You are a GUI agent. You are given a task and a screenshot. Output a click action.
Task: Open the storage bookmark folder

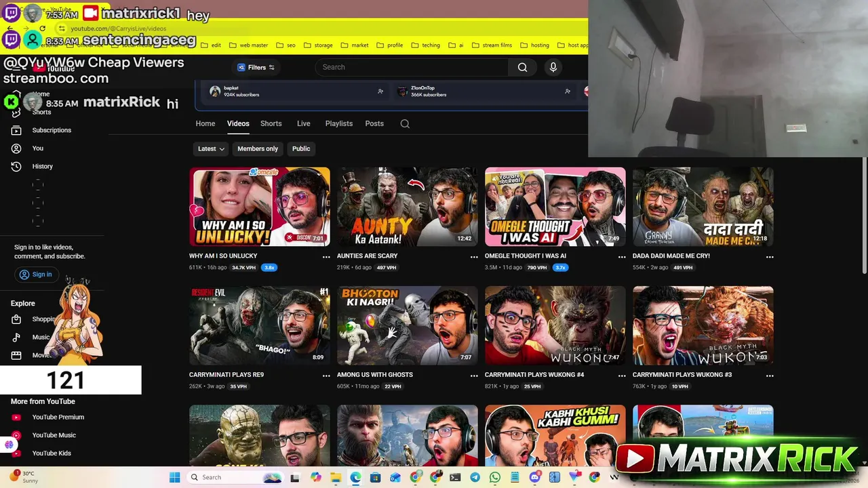[x=319, y=45]
